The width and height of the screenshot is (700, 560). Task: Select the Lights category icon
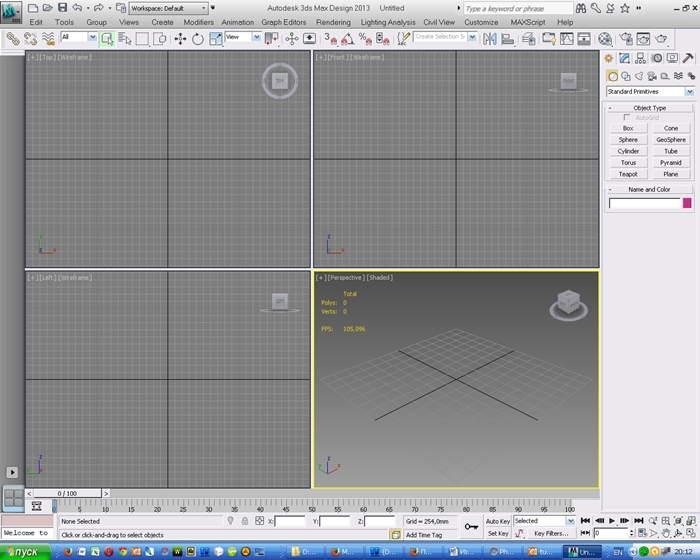(x=638, y=76)
